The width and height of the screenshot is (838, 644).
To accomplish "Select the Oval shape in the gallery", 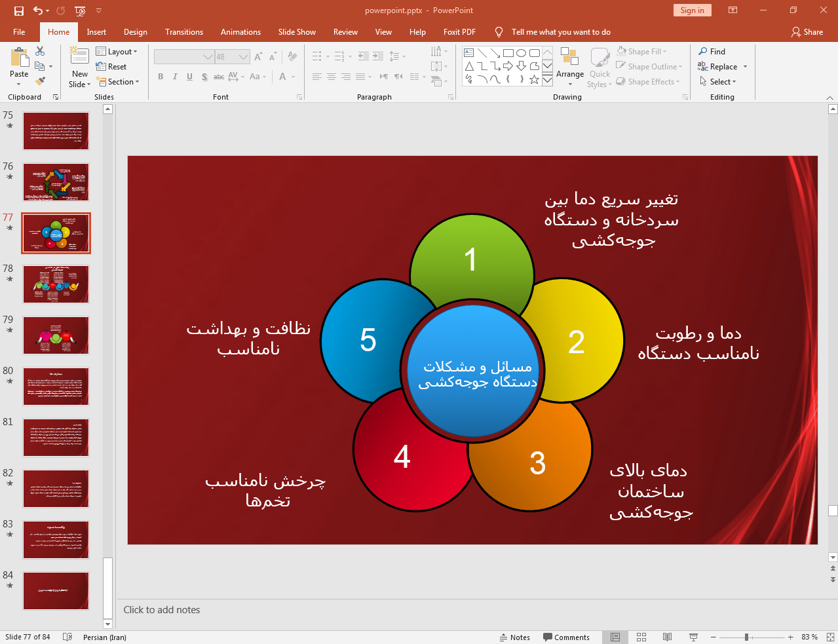I will 522,53.
